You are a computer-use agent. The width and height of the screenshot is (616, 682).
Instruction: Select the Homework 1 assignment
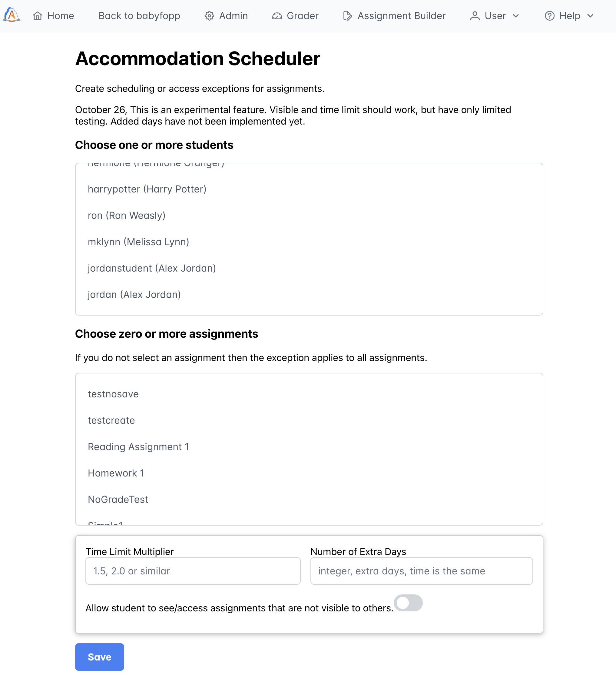(116, 473)
